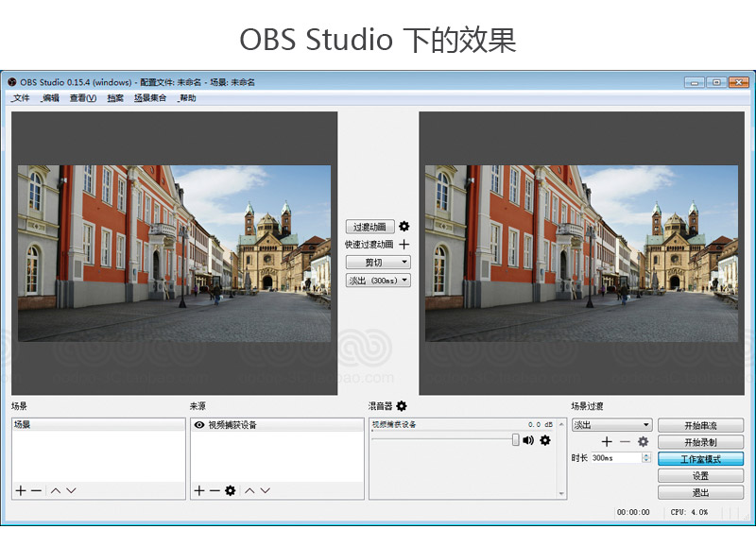Image resolution: width=756 pixels, height=546 pixels.
Task: Decrease 时长 with the spinner down arrow
Action: [646, 461]
